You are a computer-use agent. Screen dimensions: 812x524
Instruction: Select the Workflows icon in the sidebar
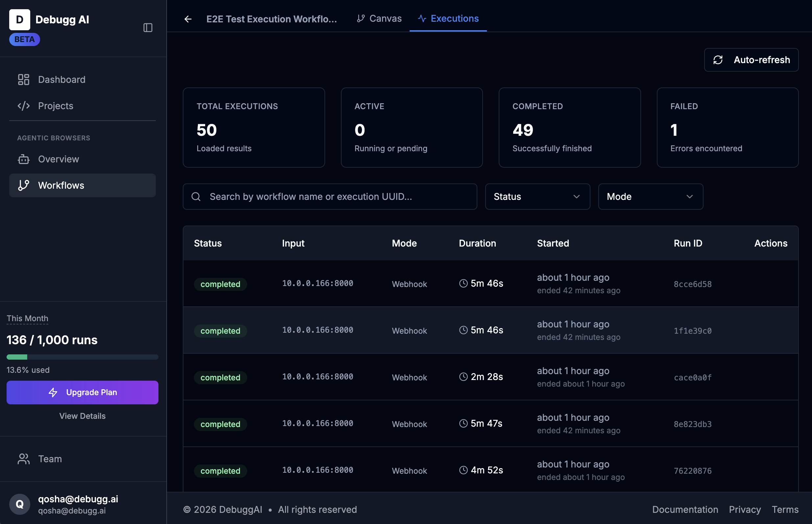23,185
